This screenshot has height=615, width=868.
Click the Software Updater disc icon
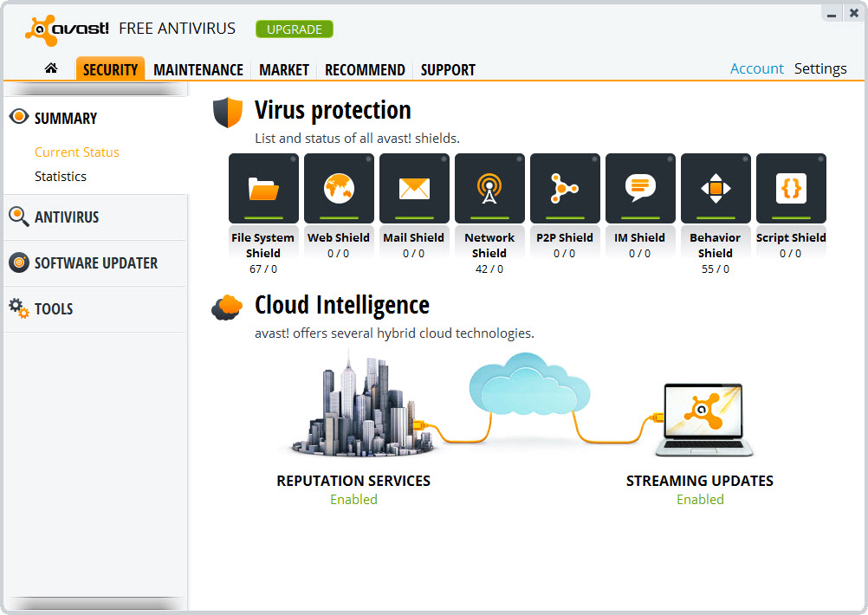(x=19, y=262)
